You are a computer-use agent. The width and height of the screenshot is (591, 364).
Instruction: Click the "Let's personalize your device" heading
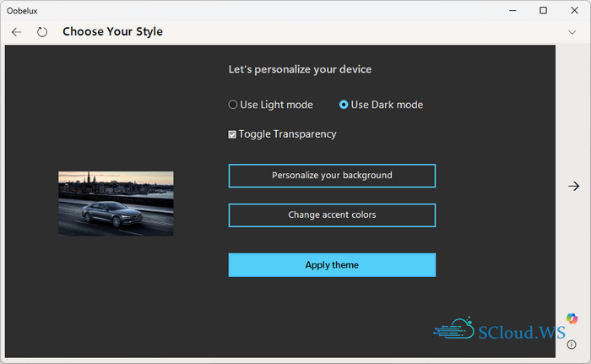pyautogui.click(x=300, y=69)
